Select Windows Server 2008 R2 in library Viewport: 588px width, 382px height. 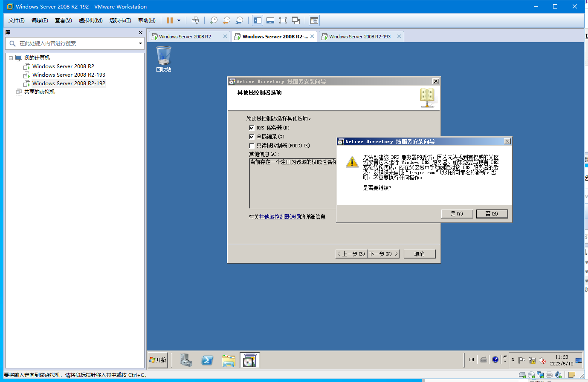click(63, 66)
